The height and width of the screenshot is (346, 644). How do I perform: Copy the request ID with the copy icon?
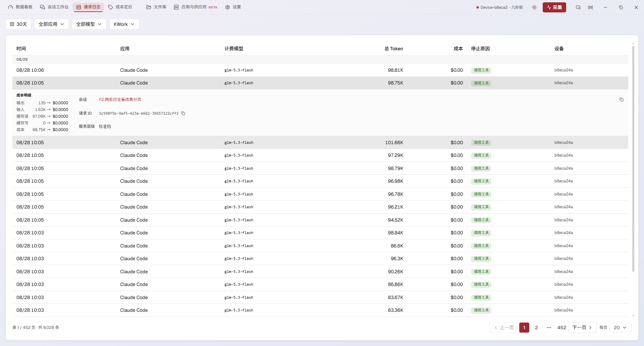(183, 113)
